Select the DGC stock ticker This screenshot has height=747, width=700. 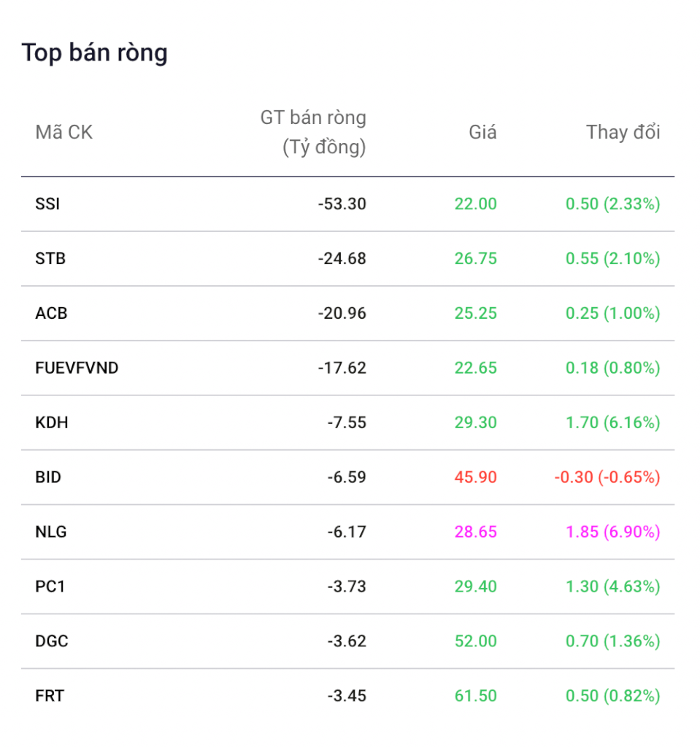52,641
